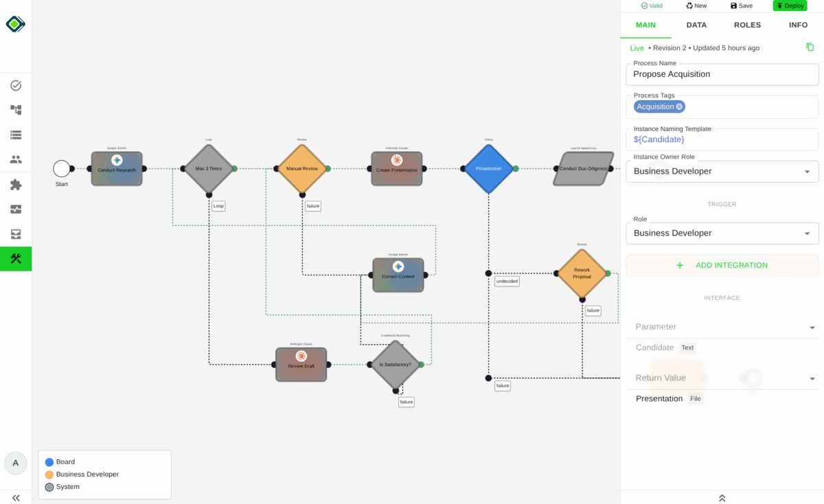Expand the Return Value section
This screenshot has height=504, width=824.
pos(812,378)
